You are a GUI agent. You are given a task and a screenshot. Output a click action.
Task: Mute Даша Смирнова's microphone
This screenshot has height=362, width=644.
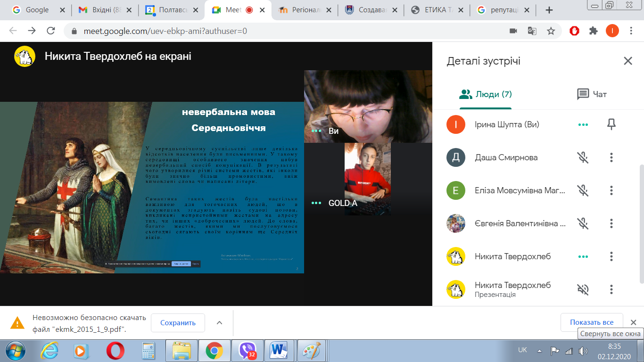pyautogui.click(x=583, y=157)
